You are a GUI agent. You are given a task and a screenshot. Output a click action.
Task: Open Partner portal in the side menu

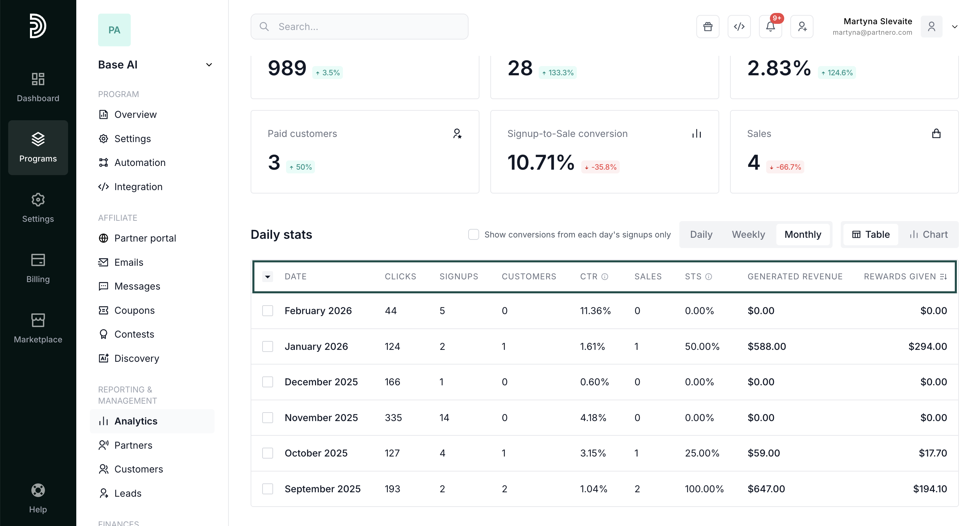[145, 238]
